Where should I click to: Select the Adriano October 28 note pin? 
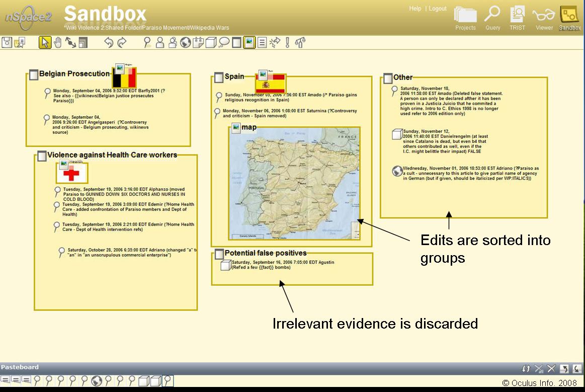coord(62,253)
